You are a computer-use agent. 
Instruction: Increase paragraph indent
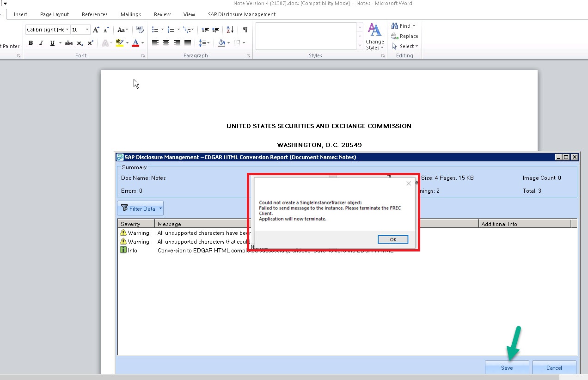tap(216, 30)
